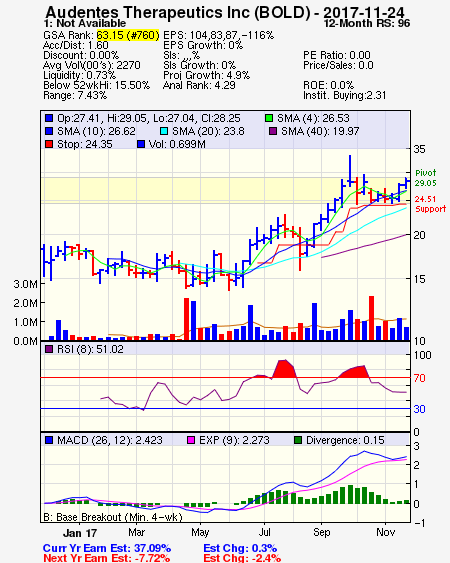Click the 1: Not Available text
This screenshot has width=450, height=563.
coord(85,23)
